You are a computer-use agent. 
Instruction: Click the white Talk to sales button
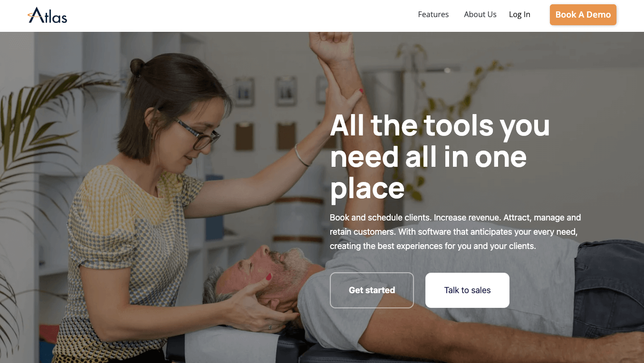coord(467,290)
